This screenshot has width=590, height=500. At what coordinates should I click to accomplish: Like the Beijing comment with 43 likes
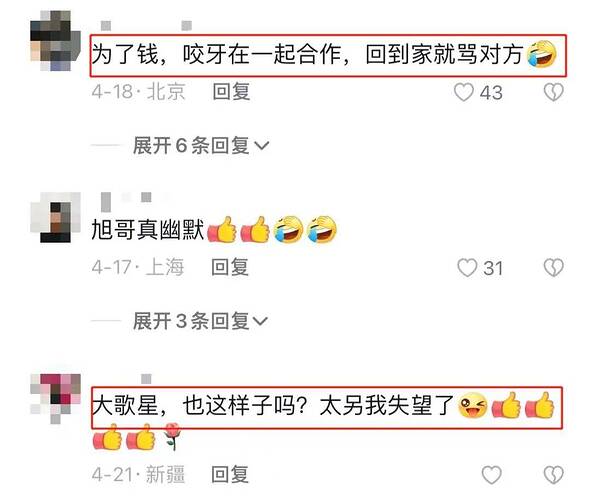point(463,92)
